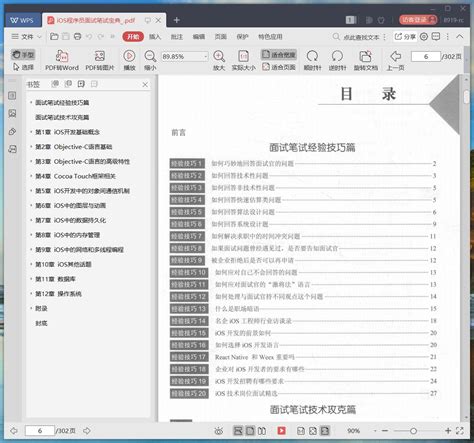Screen dimensions: 474x443
Task: Click the 分享 share button
Action: click(x=405, y=37)
